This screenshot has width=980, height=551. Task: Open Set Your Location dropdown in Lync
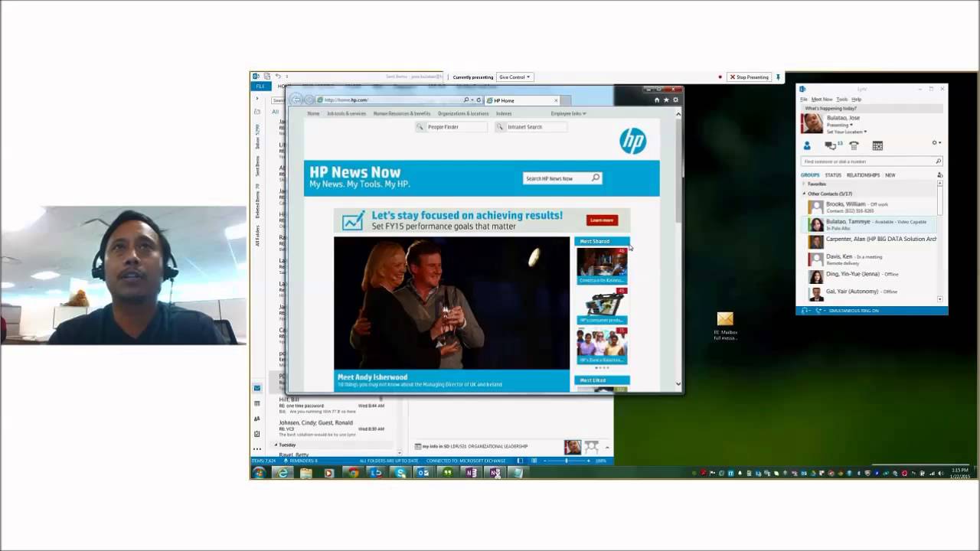[x=848, y=132]
